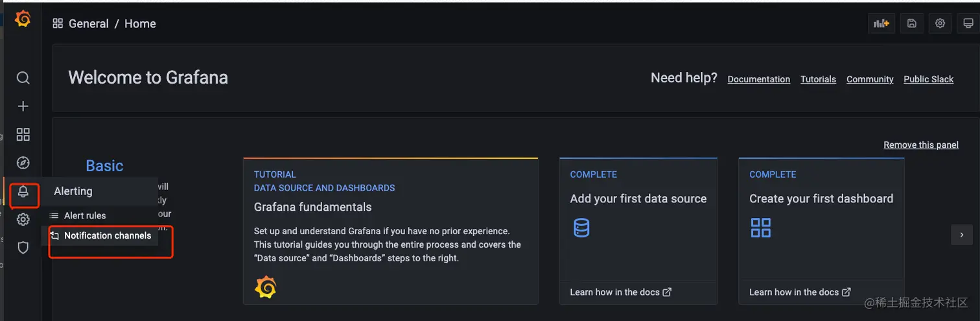Click the Add panel toolbar icon

[x=881, y=23]
